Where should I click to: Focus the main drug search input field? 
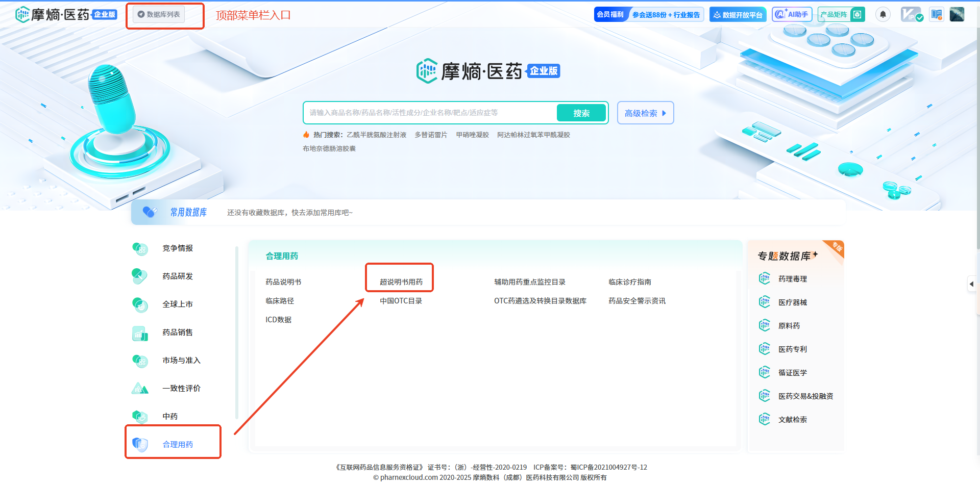coord(430,113)
